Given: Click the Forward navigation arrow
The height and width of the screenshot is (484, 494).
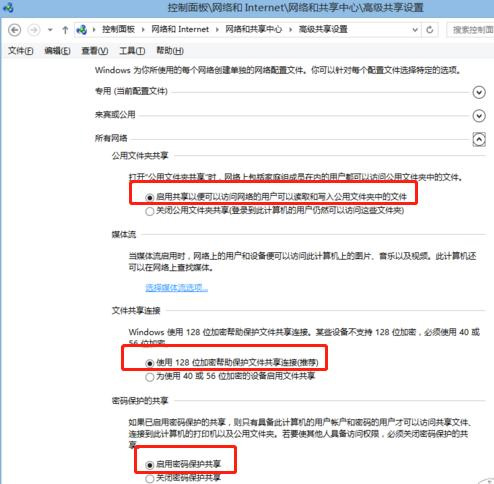Looking at the screenshot, I should 34,30.
